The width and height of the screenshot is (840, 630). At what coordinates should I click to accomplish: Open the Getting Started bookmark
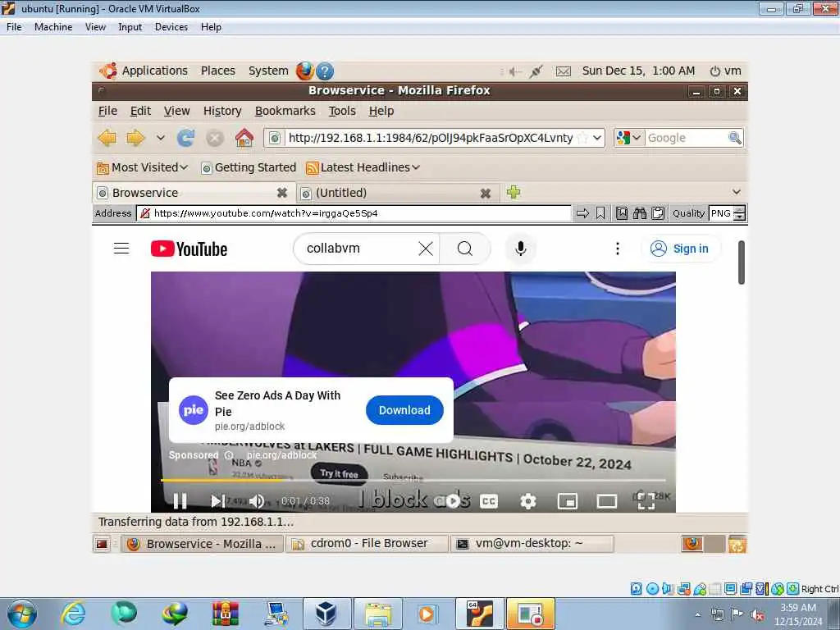pyautogui.click(x=249, y=167)
